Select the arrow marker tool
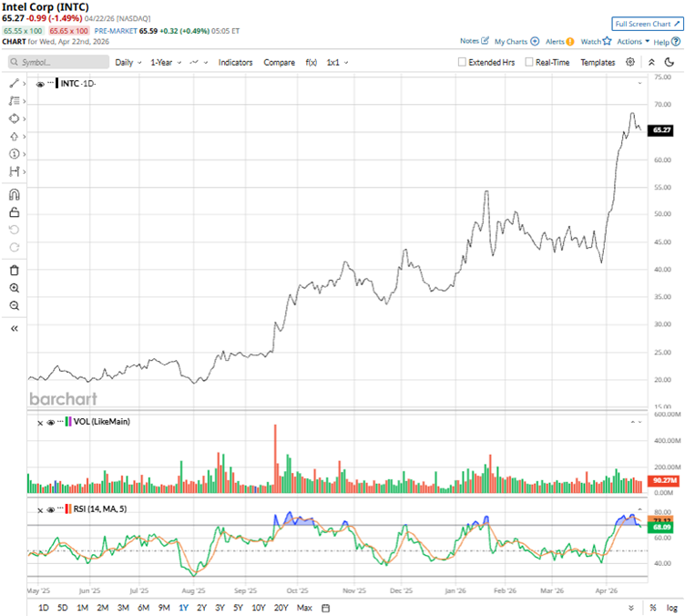 coord(14,137)
